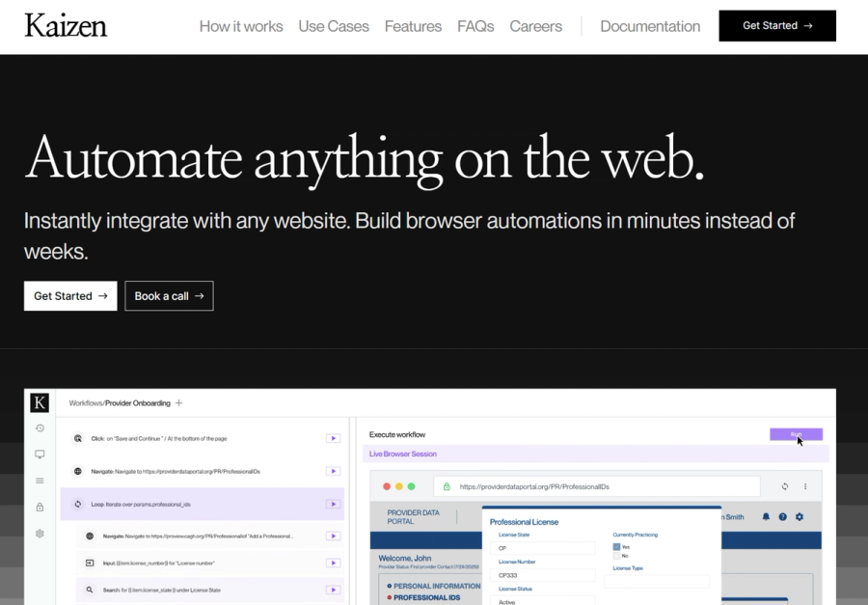
Task: Click the Input step arrow-box icon
Action: pos(90,563)
